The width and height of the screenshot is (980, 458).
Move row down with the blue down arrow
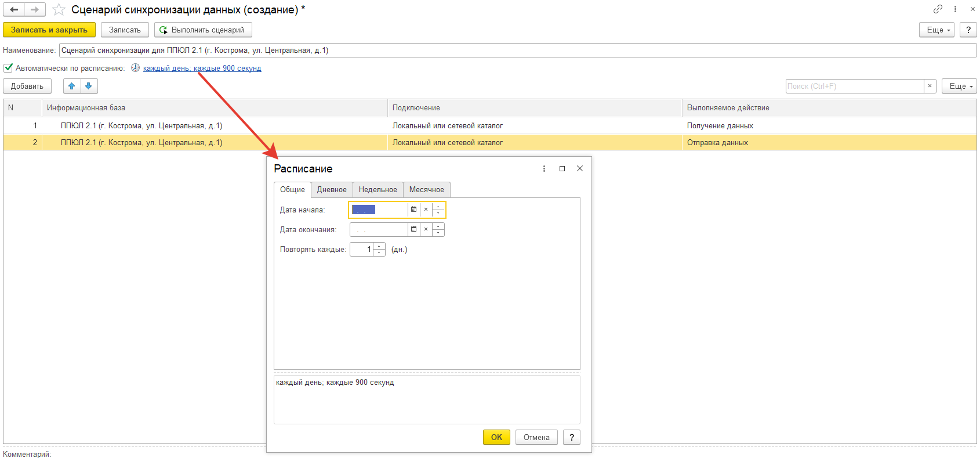(x=89, y=86)
